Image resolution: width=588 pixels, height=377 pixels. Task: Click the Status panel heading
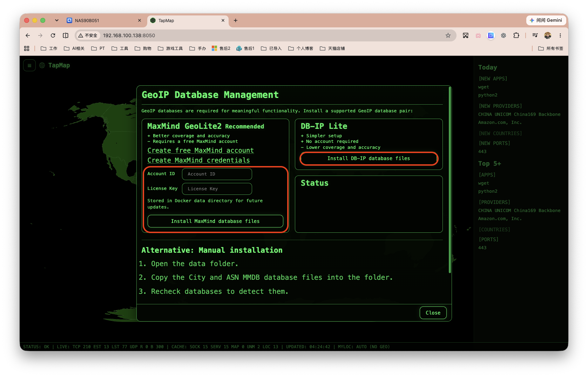315,183
